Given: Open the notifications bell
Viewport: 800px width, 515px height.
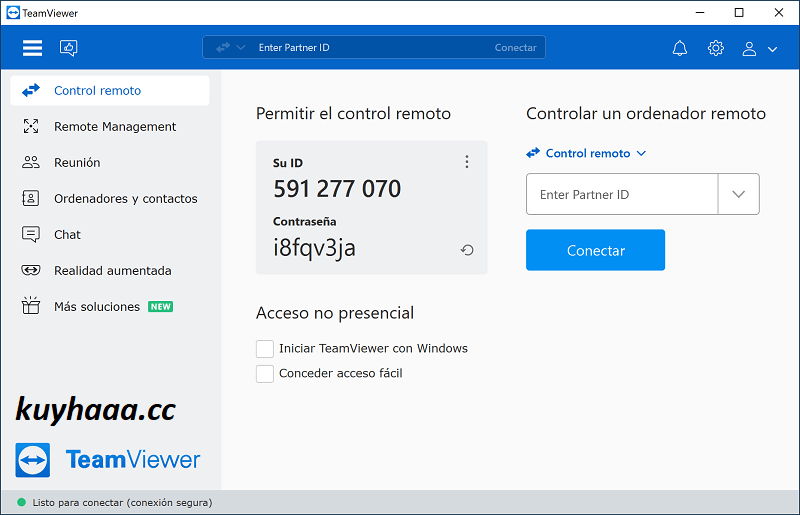Looking at the screenshot, I should (680, 48).
